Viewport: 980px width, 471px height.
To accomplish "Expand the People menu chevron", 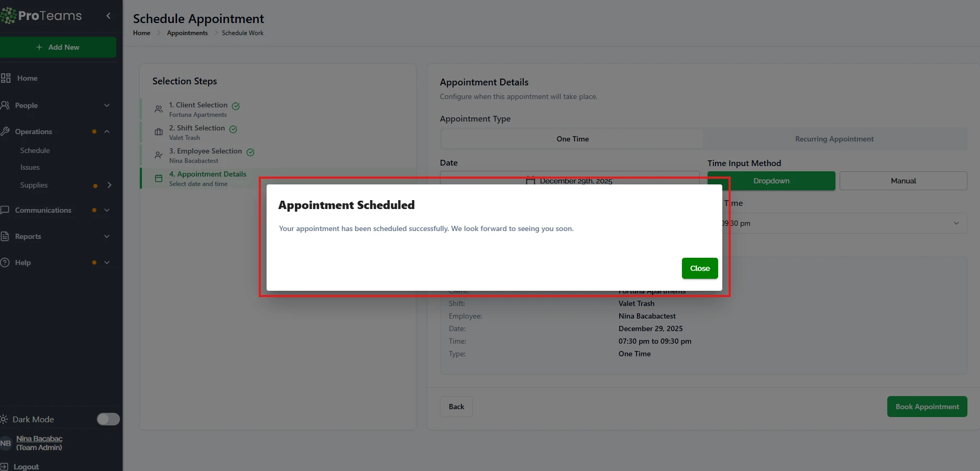I will pyautogui.click(x=107, y=105).
